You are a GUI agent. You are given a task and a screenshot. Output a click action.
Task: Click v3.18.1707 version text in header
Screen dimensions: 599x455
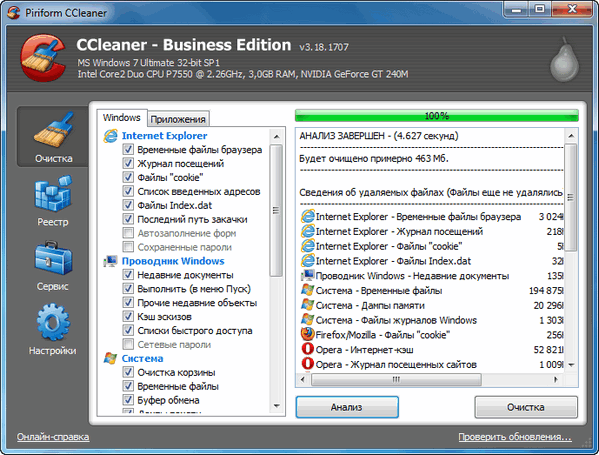[324, 47]
